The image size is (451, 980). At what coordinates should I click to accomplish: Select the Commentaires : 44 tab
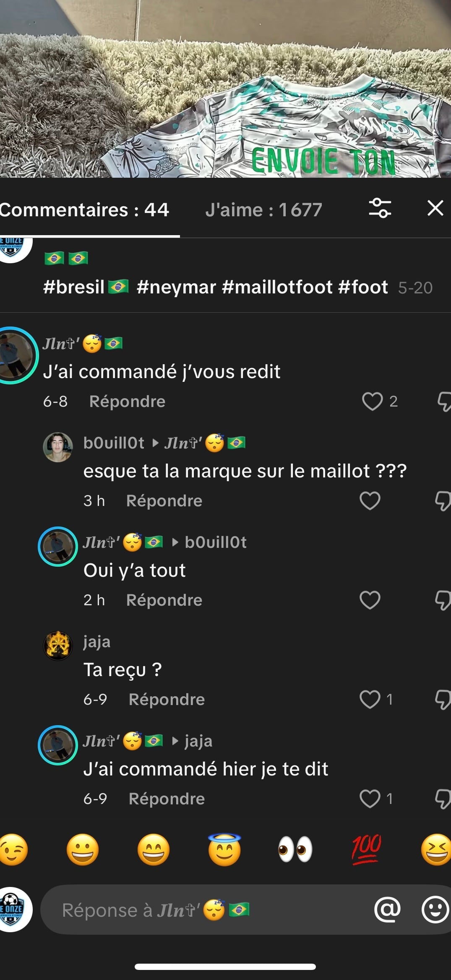[85, 210]
